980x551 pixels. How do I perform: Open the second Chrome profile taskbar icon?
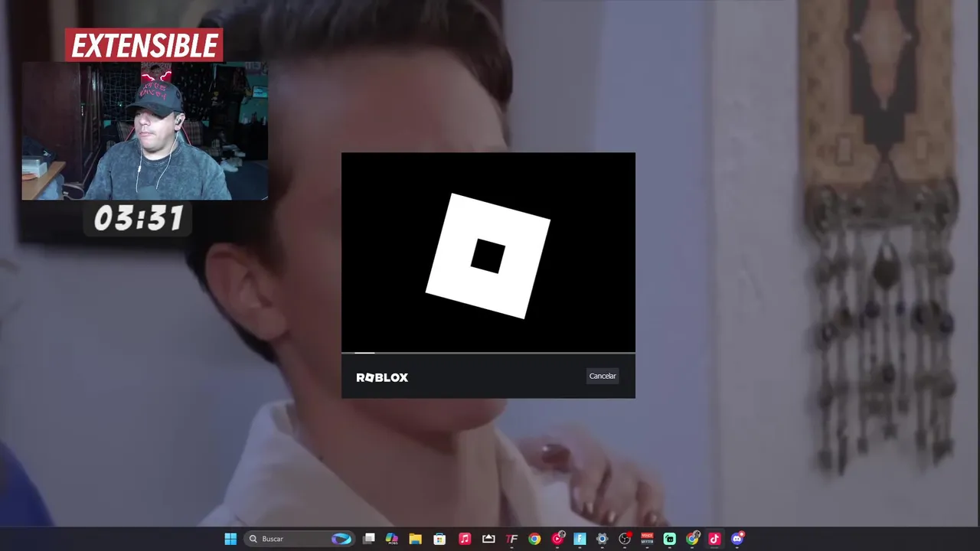(x=692, y=539)
